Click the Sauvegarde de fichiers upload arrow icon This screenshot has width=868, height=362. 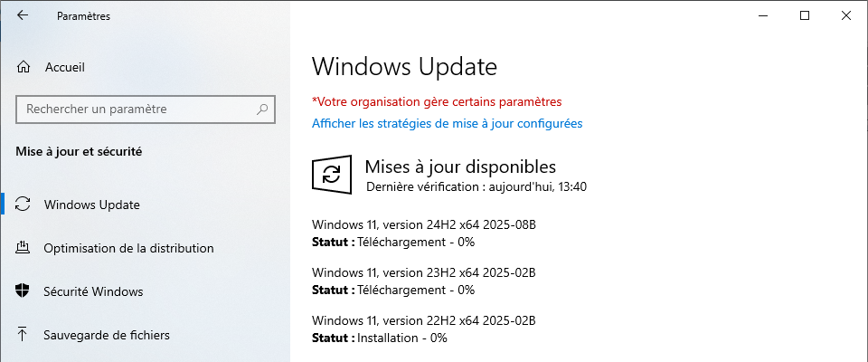pos(23,334)
